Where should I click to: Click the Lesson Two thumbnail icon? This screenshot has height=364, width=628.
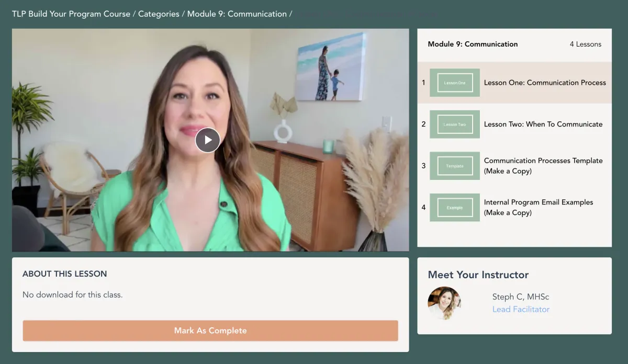pos(455,124)
